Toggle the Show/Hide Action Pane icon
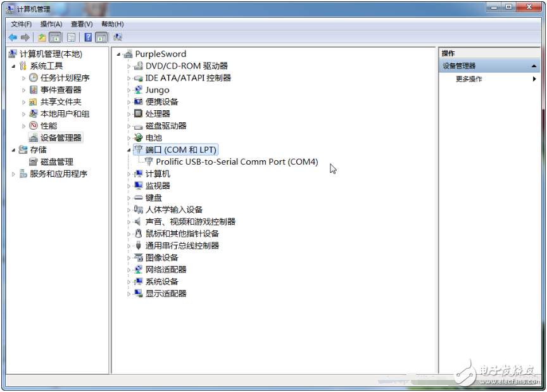Image resolution: width=547 pixels, height=392 pixels. click(x=101, y=37)
